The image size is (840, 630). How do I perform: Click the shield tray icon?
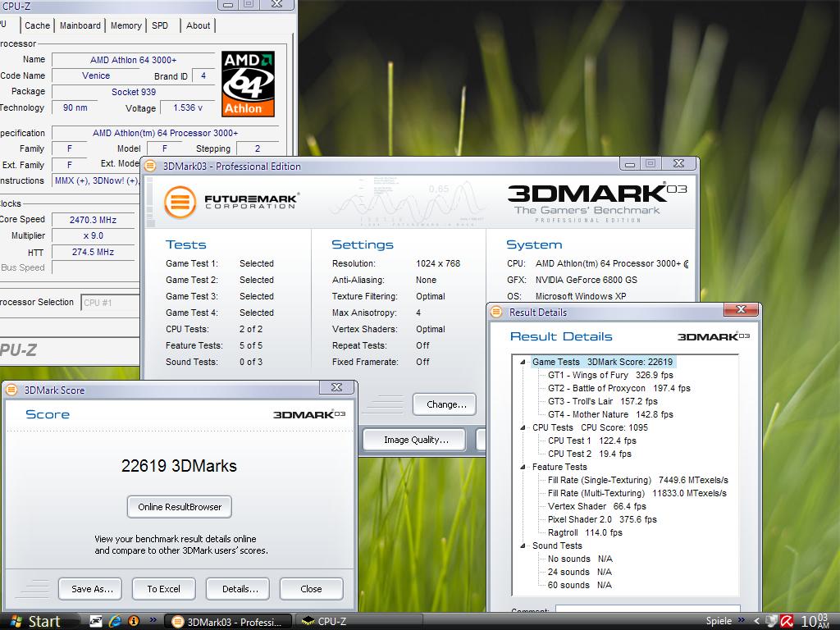[x=771, y=622]
